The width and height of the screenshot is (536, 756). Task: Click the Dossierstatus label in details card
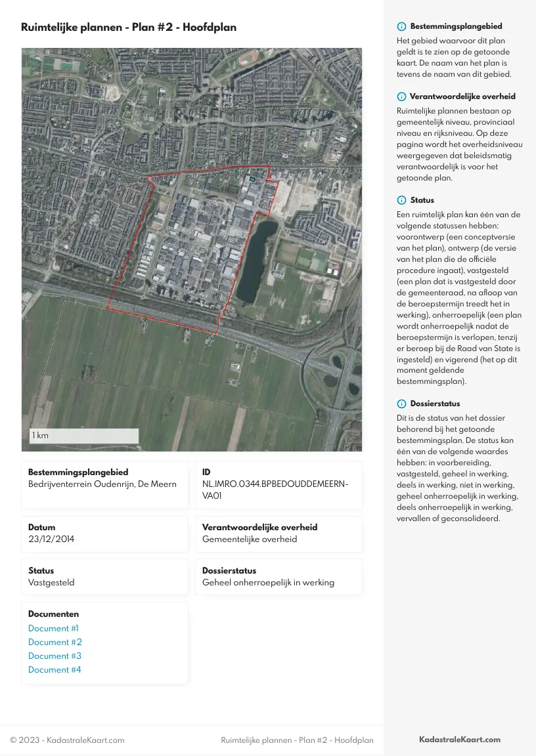[229, 570]
